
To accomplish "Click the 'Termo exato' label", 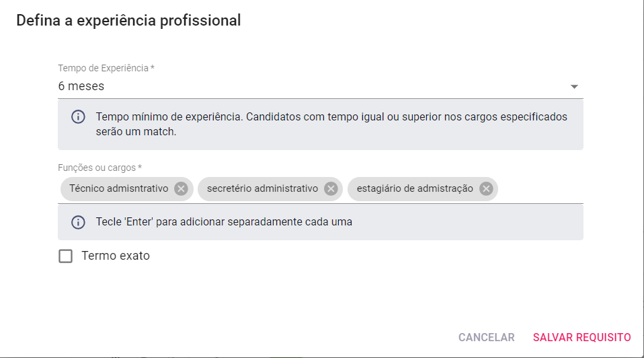I will pyautogui.click(x=116, y=256).
